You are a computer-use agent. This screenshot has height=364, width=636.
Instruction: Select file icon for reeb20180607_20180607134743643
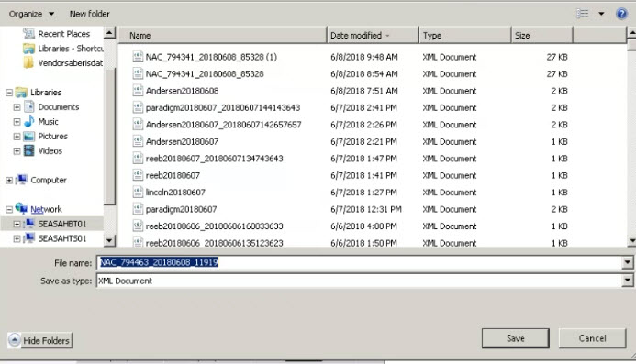tap(138, 158)
